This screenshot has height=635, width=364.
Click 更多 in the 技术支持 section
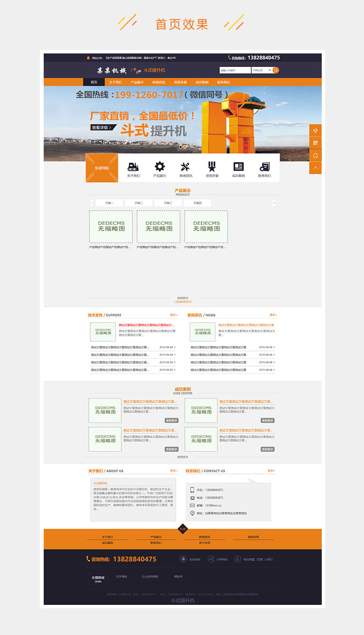click(173, 315)
